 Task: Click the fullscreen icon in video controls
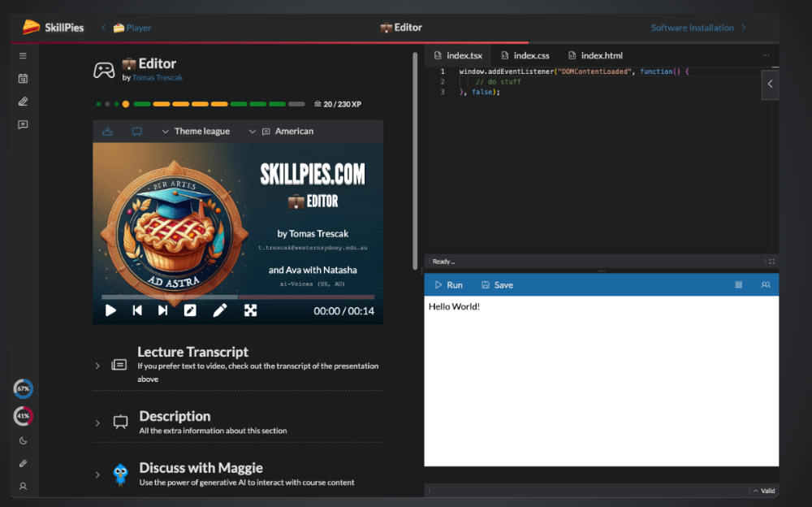(250, 310)
